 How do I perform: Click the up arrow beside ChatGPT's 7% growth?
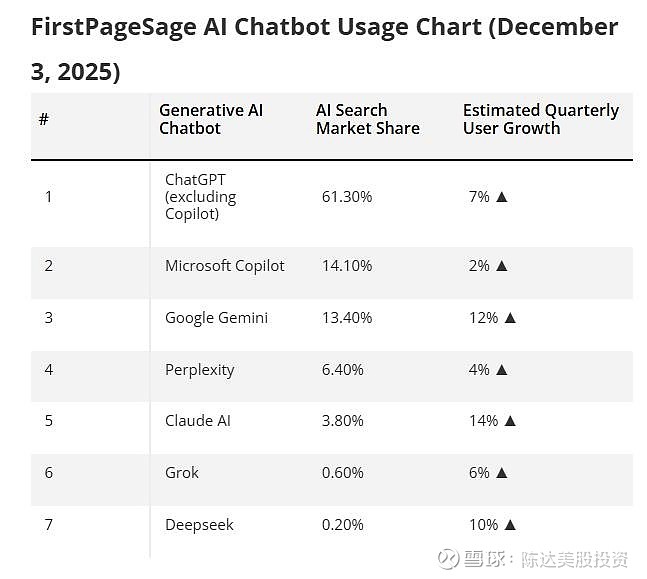point(502,197)
